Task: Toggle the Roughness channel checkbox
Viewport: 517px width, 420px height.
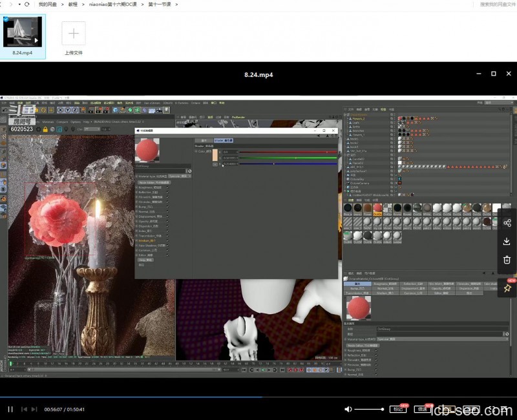Action: pyautogui.click(x=167, y=187)
